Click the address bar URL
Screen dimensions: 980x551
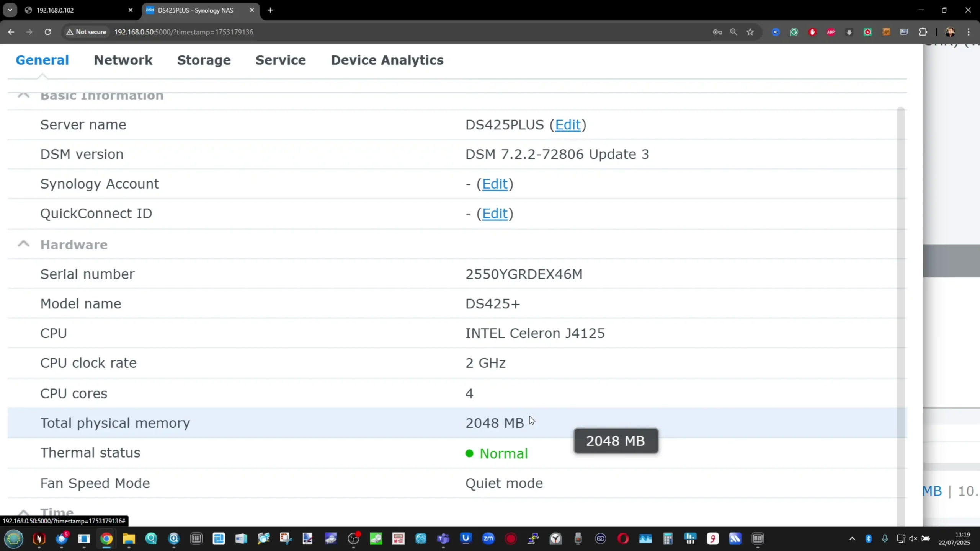point(184,32)
